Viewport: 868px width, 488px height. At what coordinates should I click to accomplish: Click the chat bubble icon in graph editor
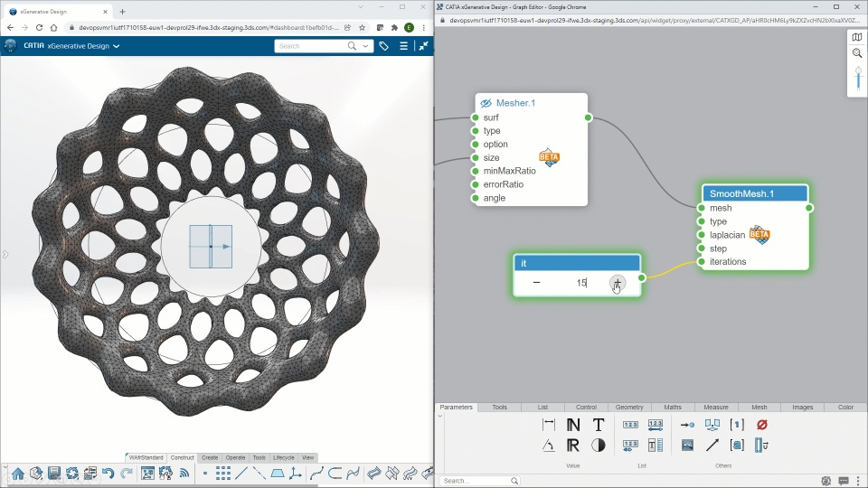844,481
